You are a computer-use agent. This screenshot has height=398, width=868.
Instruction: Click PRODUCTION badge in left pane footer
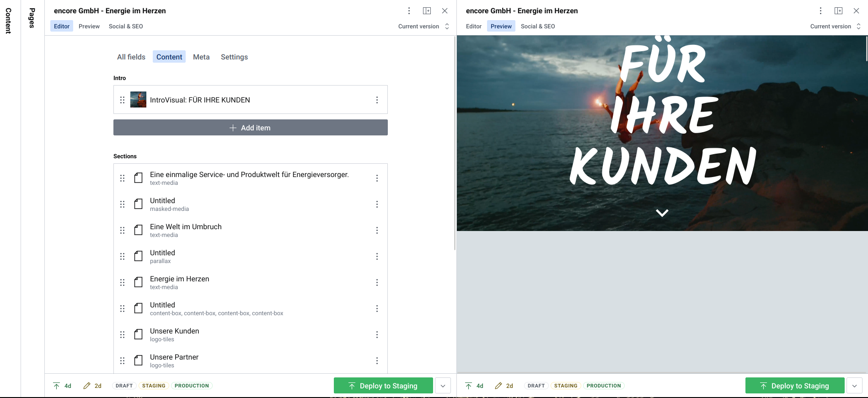(x=192, y=386)
